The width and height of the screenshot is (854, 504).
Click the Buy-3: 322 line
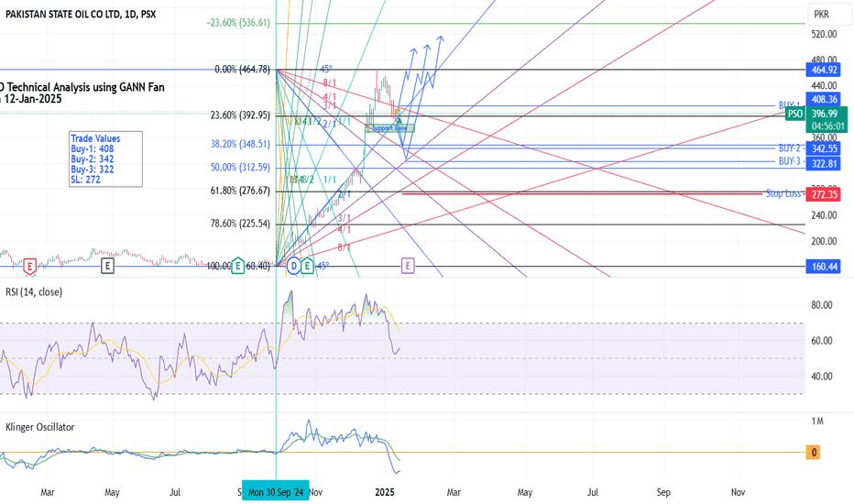click(x=92, y=170)
